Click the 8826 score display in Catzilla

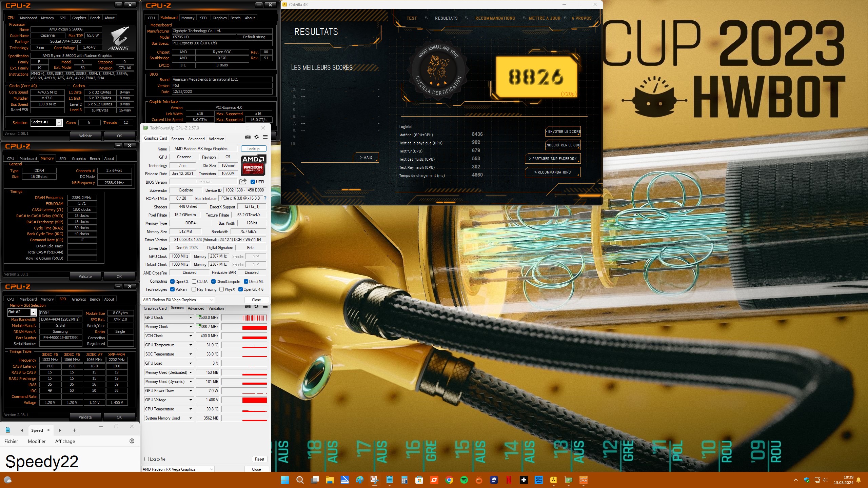536,77
